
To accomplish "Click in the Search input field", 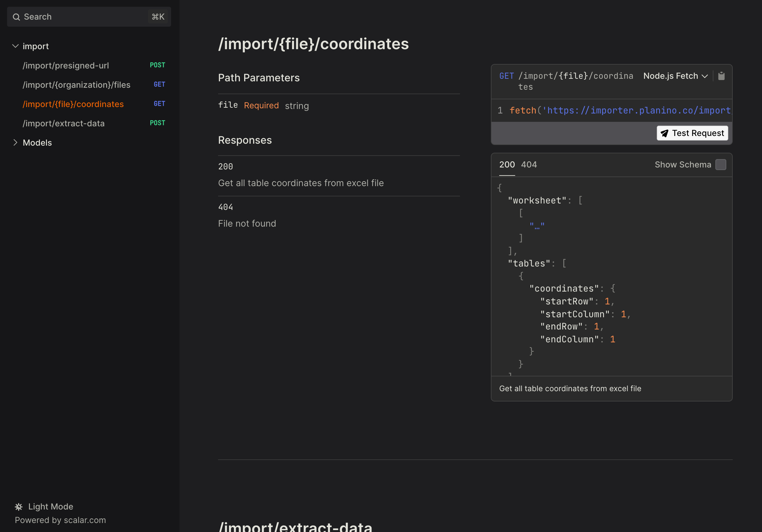I will coord(83,17).
